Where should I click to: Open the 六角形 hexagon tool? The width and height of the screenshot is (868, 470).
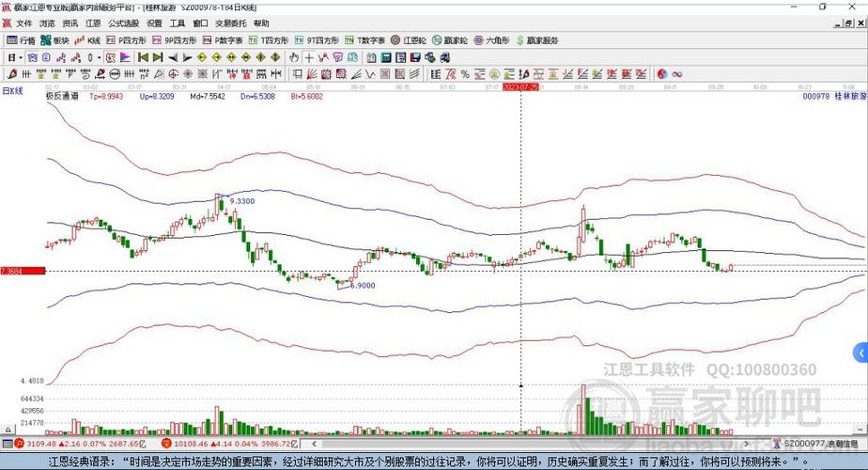(491, 40)
